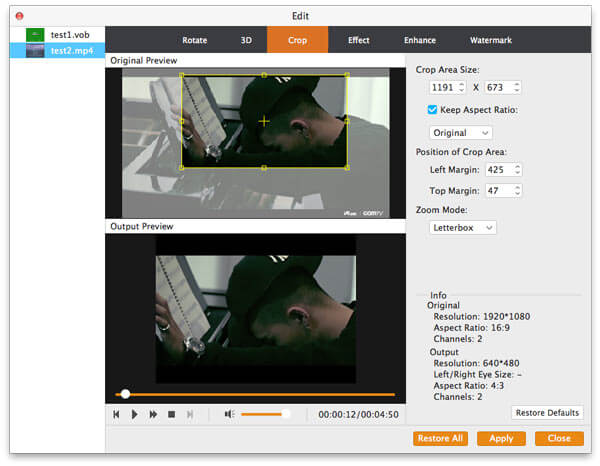
Task: Toggle the Keep Aspect Ratio checkbox
Action: 432,110
